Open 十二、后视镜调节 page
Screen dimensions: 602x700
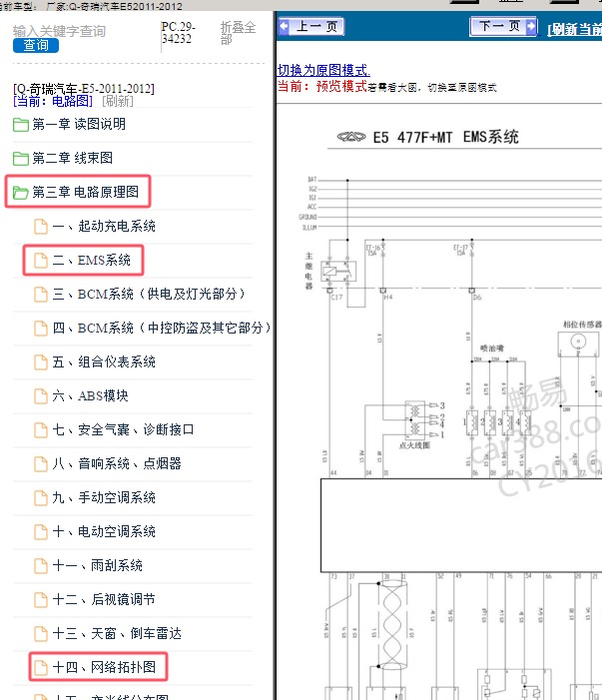104,599
